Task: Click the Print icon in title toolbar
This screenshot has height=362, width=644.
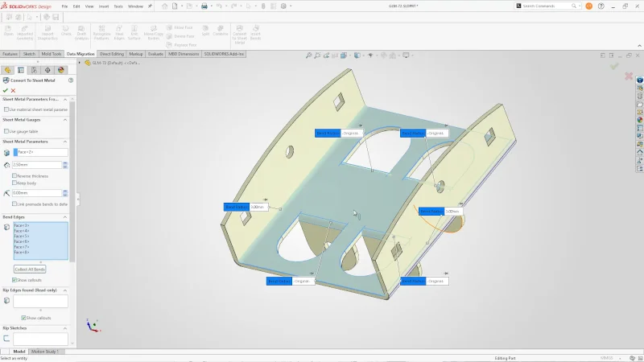Action: pyautogui.click(x=204, y=6)
